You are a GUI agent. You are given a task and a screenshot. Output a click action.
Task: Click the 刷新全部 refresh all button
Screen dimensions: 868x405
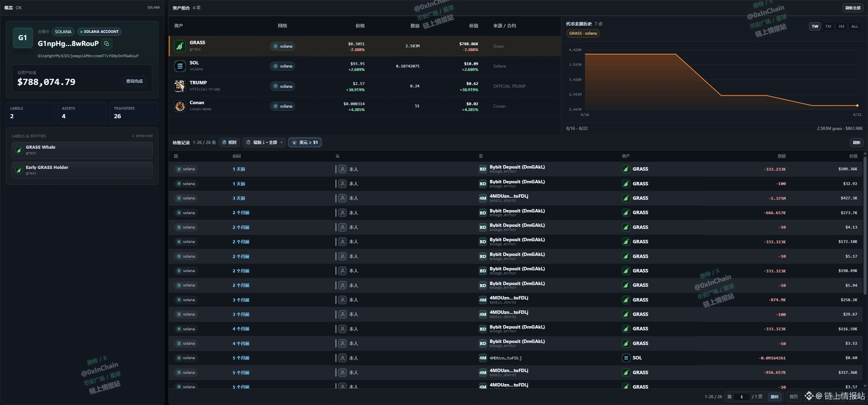point(853,8)
